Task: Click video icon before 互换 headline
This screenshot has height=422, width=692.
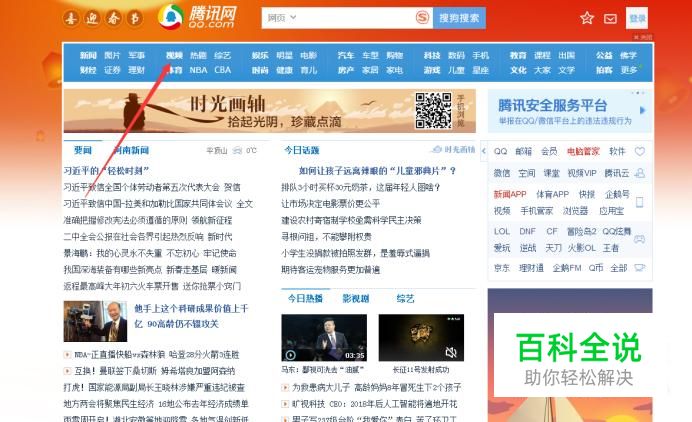Action: (x=67, y=371)
